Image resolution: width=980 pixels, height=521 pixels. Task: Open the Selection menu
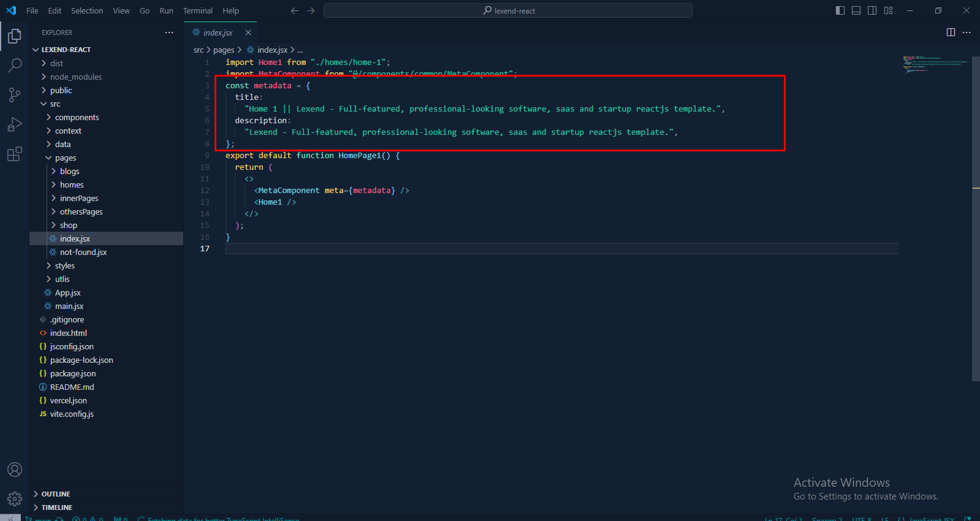(87, 10)
